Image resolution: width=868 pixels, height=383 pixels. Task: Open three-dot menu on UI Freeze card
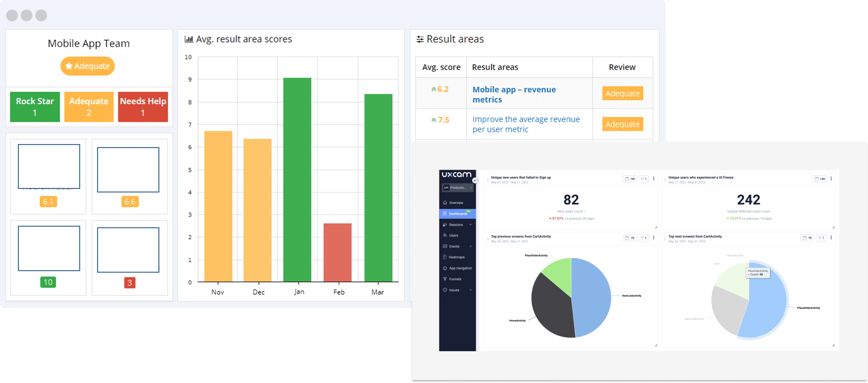[x=831, y=179]
